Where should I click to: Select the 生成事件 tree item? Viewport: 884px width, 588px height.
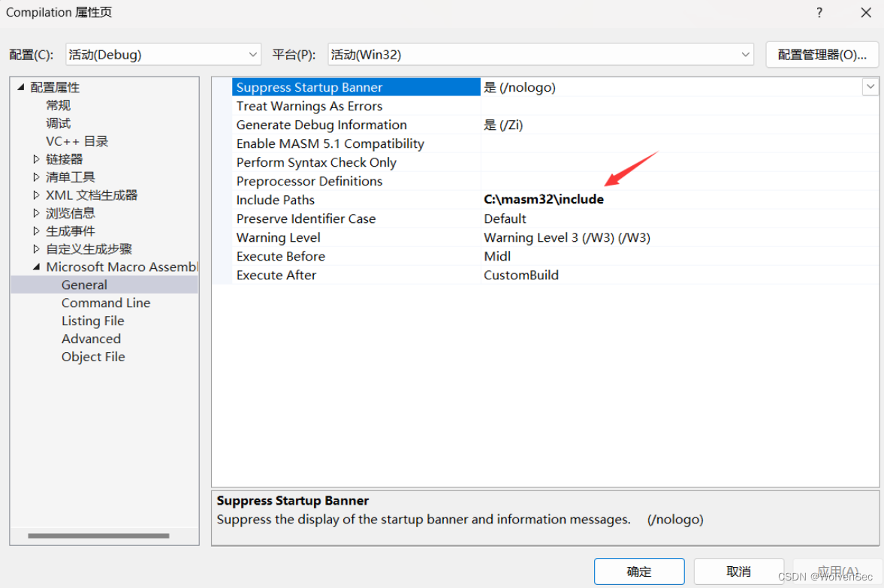click(71, 231)
